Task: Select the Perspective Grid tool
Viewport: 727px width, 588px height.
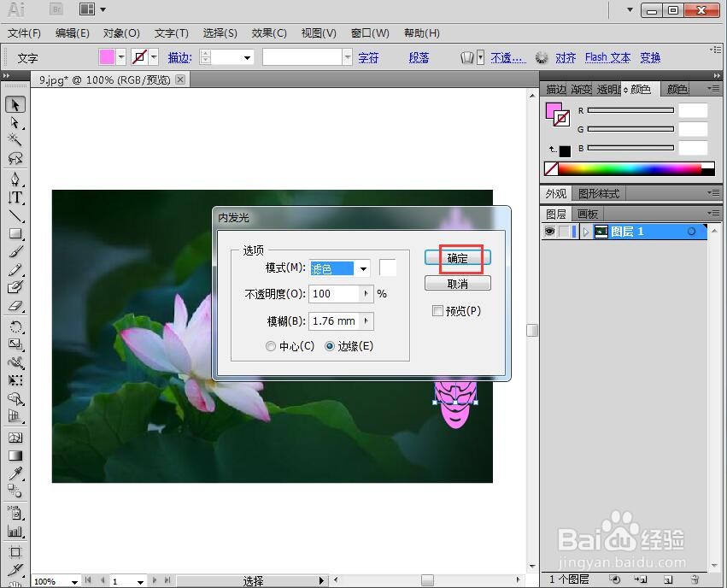Action: (x=15, y=416)
